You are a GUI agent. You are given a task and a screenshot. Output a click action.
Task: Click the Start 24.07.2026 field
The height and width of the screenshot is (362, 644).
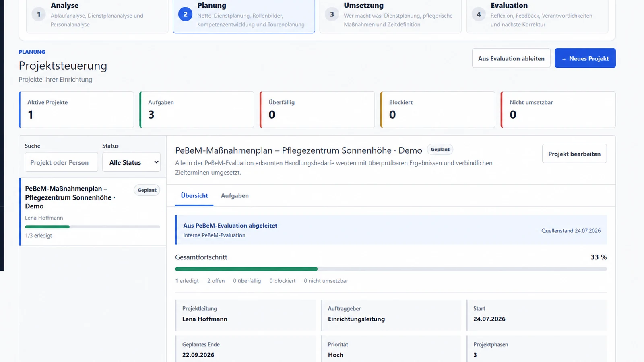(537, 315)
